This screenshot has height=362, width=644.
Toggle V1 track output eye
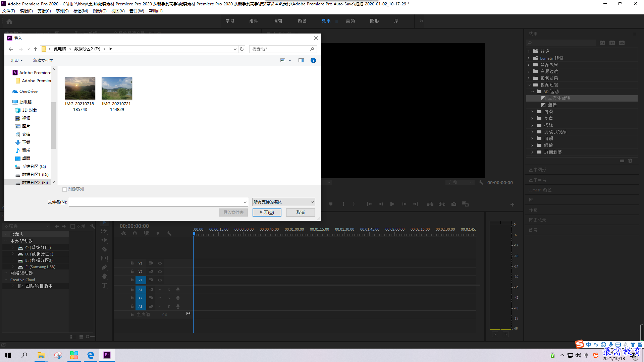[x=160, y=280]
